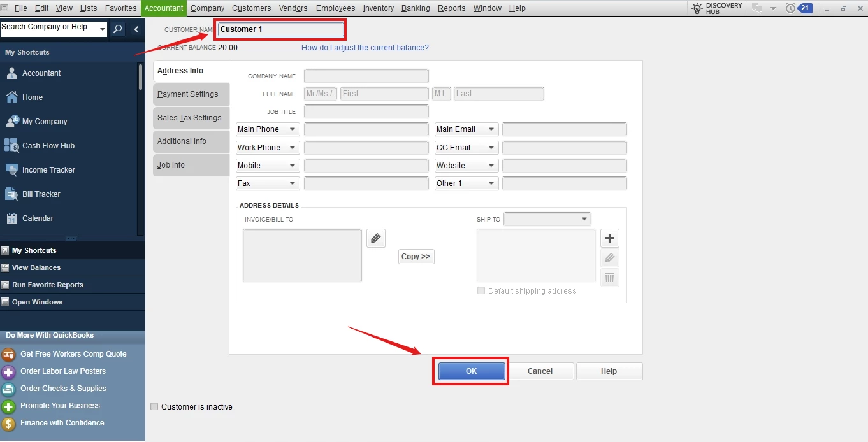Switch to Additional Info tab

tap(191, 141)
